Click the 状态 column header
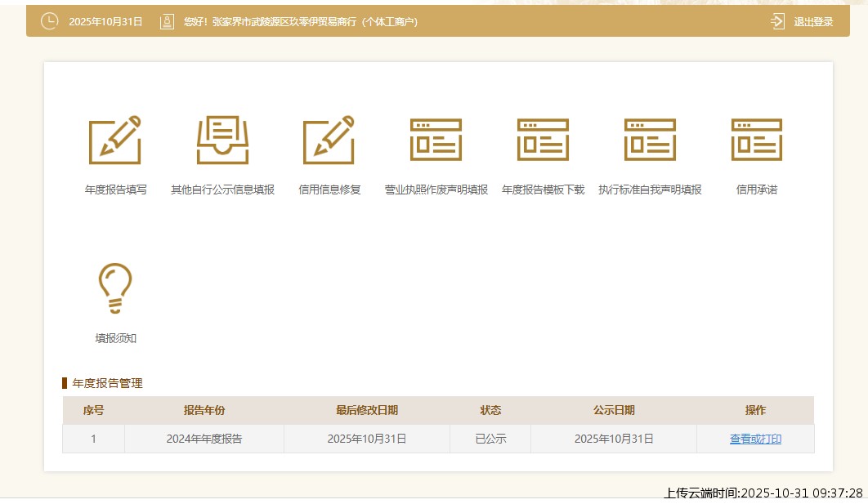Image resolution: width=868 pixels, height=504 pixels. point(490,410)
